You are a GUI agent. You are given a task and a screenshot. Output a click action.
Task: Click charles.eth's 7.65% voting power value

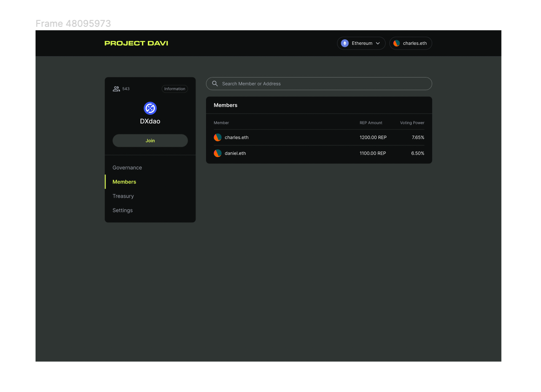[x=418, y=137]
